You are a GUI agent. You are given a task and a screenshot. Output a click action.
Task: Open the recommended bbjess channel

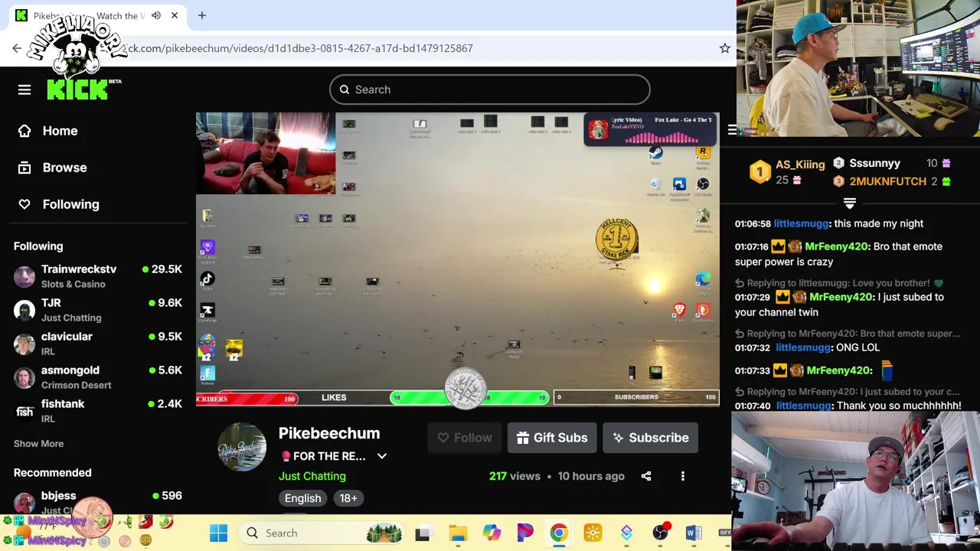pos(98,502)
